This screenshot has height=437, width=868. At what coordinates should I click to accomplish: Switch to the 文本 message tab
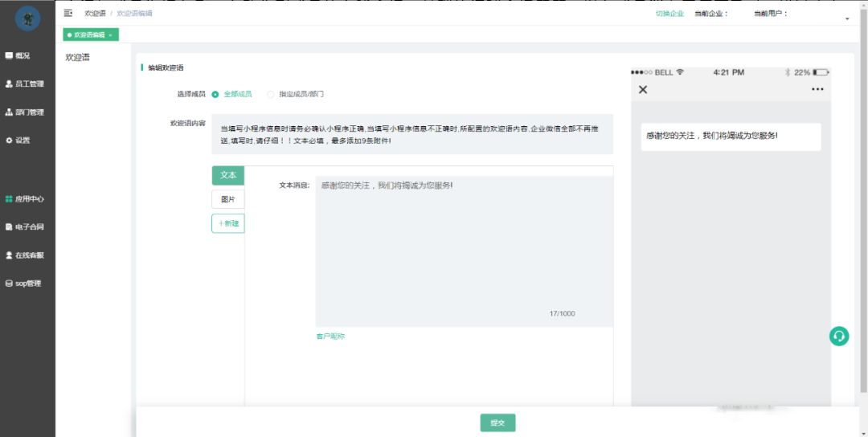pyautogui.click(x=228, y=175)
